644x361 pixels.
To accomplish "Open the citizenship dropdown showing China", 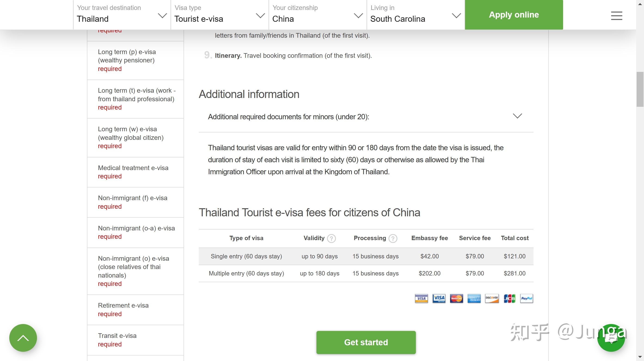I will pyautogui.click(x=318, y=15).
